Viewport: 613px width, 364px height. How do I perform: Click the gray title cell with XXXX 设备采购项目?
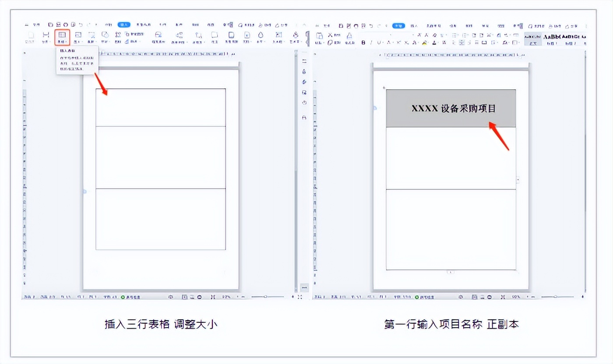tap(451, 108)
